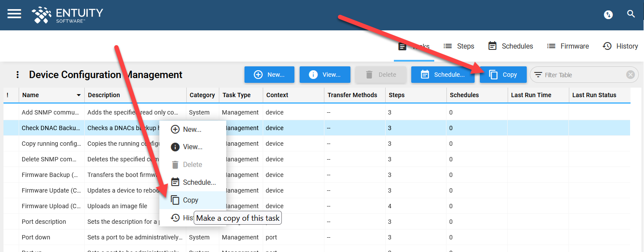Click the greyed Delete toolbar button
This screenshot has width=644, height=252.
pyautogui.click(x=381, y=75)
